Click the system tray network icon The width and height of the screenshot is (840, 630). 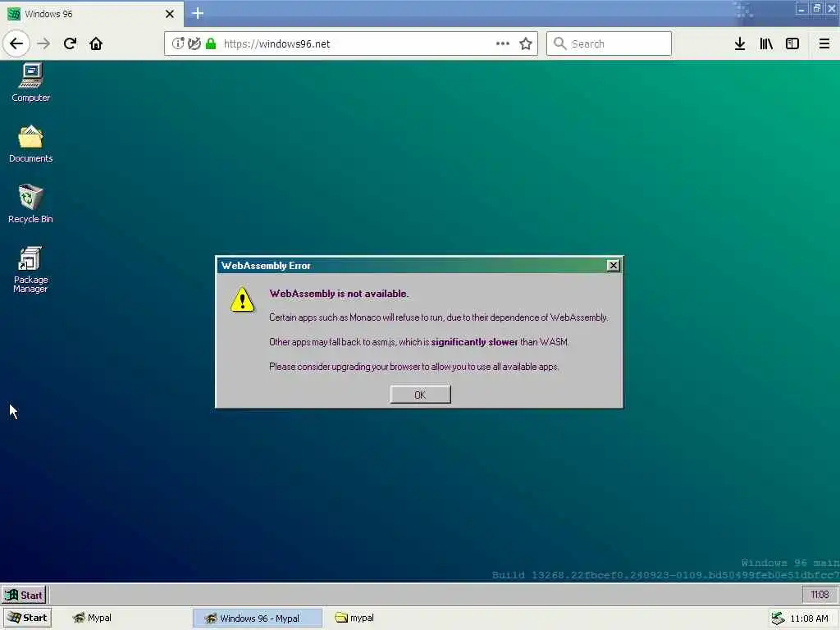pyautogui.click(x=778, y=619)
